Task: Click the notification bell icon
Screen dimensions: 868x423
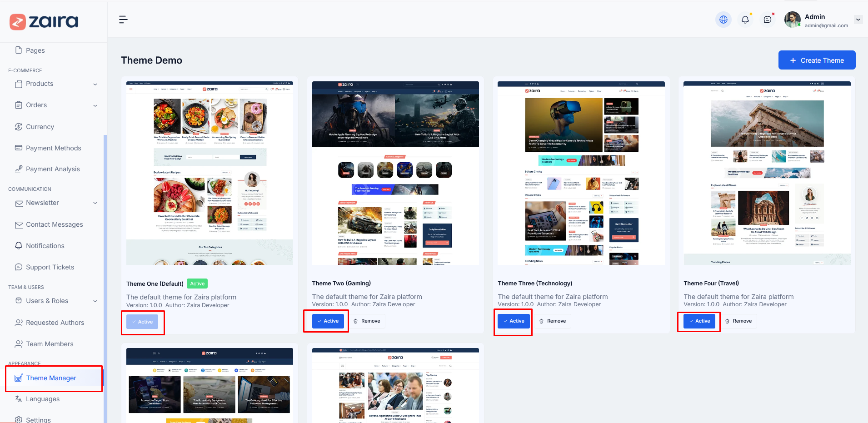Action: coord(745,20)
